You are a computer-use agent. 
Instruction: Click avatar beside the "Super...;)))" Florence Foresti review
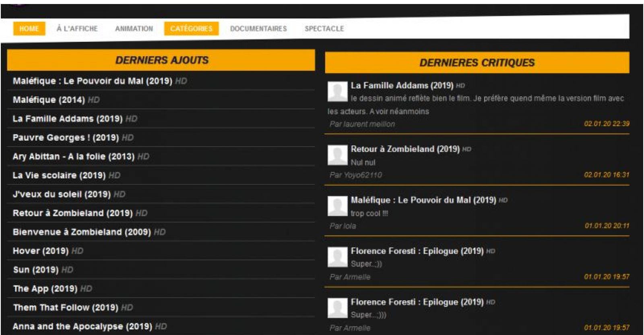pyautogui.click(x=337, y=308)
